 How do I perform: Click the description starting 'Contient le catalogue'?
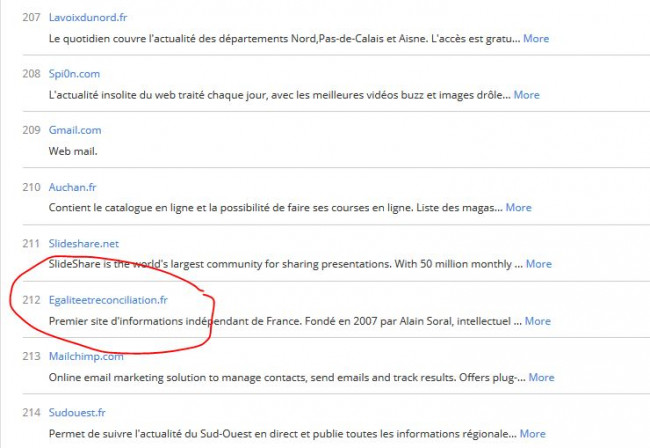276,208
